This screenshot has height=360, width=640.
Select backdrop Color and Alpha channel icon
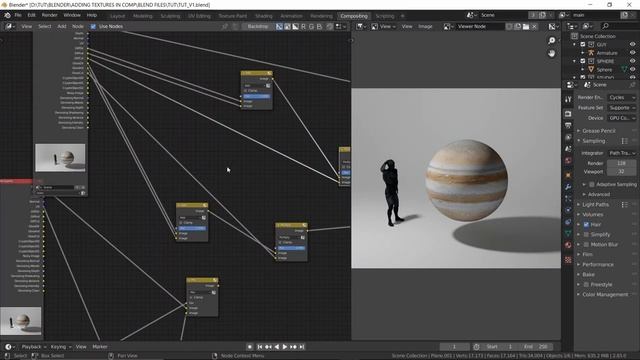[x=279, y=26]
